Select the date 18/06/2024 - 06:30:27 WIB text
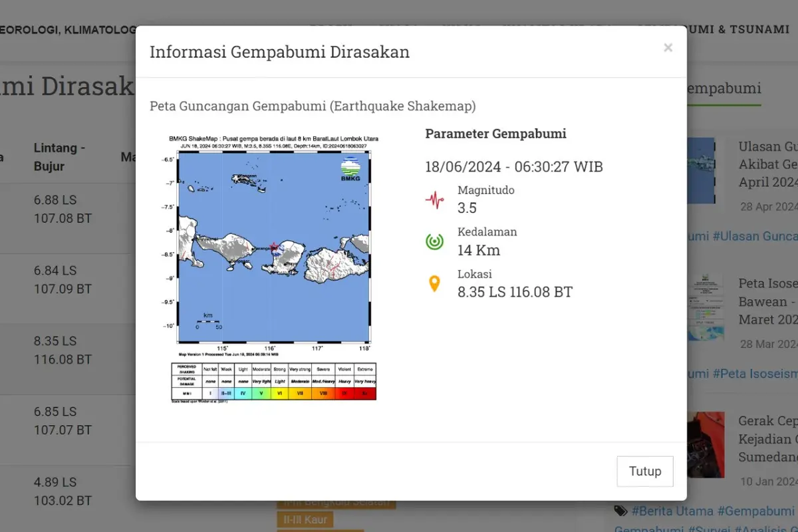This screenshot has width=798, height=532. (x=514, y=166)
